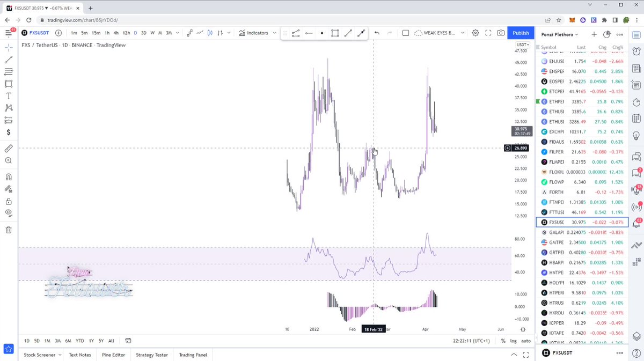The image size is (644, 361).
Task: Pick the favorite rectangle drawing tool
Action: pos(335,33)
